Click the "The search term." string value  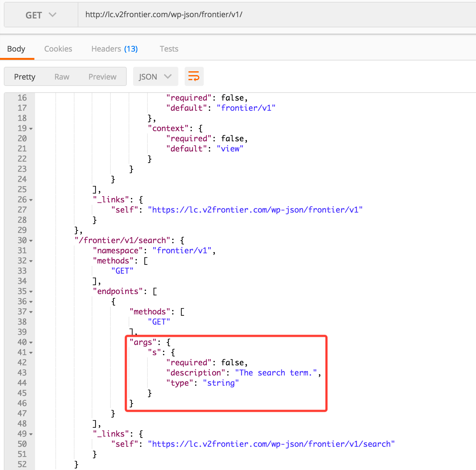276,373
